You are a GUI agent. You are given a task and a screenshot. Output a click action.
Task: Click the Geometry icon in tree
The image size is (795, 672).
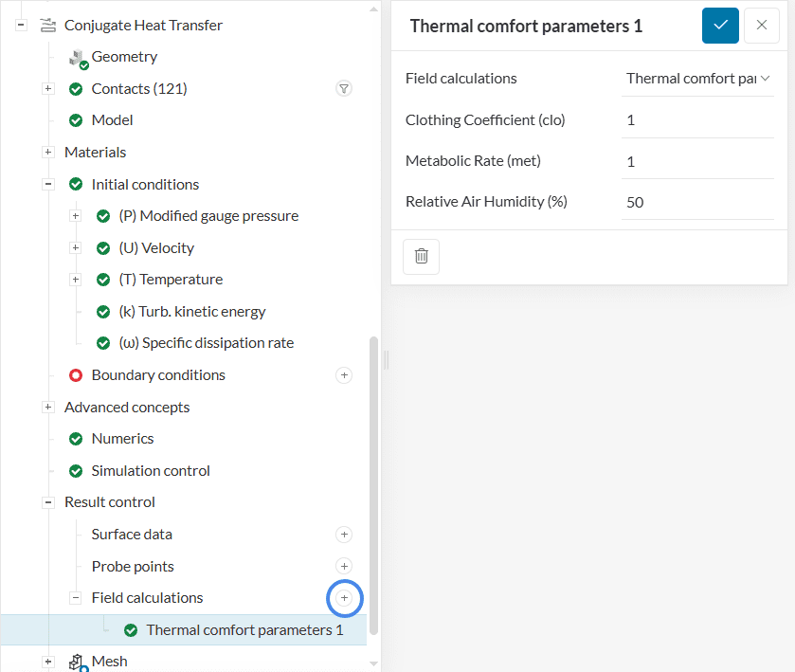coord(78,58)
